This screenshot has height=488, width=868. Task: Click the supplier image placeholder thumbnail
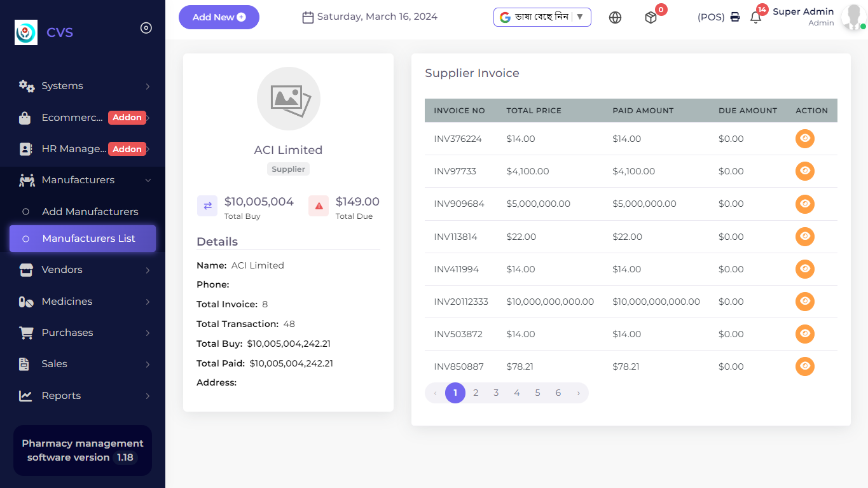point(289,99)
